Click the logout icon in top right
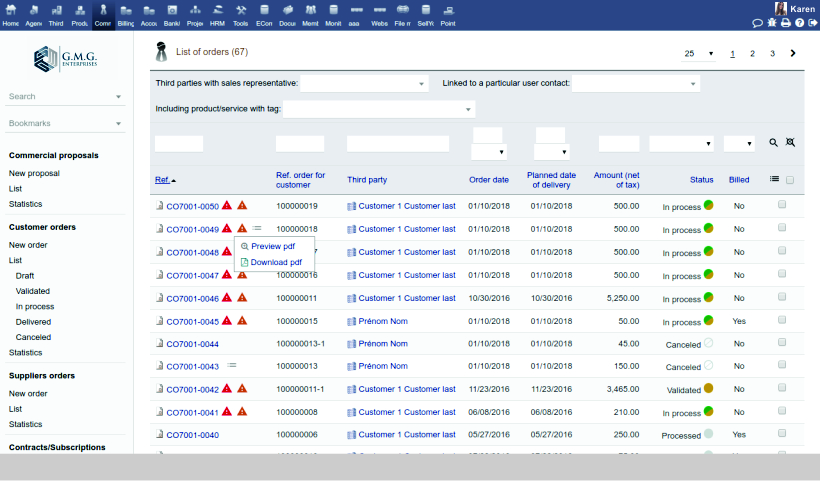Screen dimensions: 820x481 coord(812,23)
